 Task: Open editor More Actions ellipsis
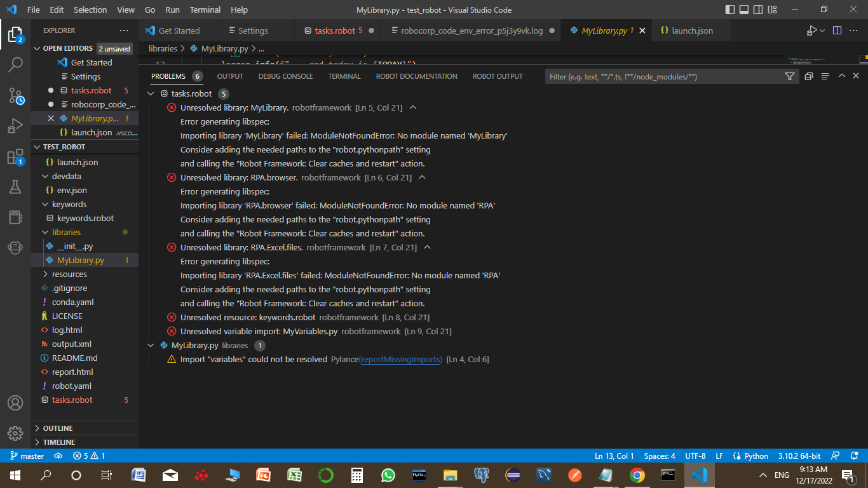(855, 30)
